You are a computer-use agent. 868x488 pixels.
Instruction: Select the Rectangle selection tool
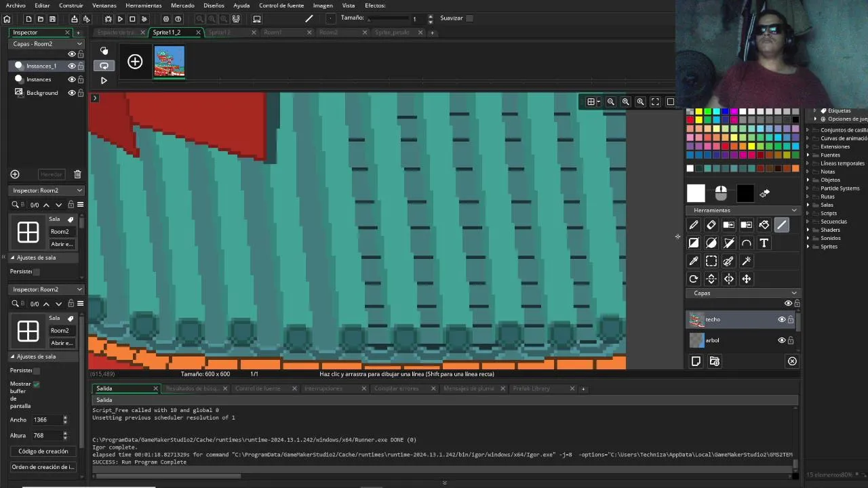[x=711, y=261]
